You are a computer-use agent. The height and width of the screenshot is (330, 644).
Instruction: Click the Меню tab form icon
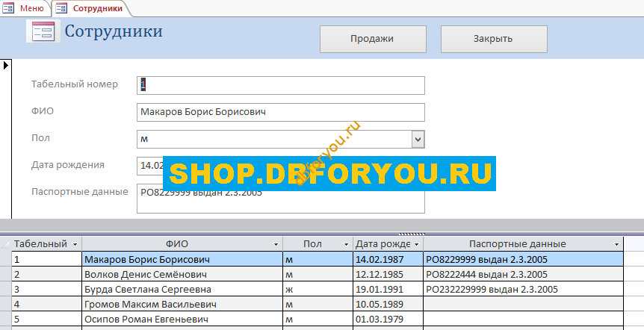pyautogui.click(x=9, y=7)
